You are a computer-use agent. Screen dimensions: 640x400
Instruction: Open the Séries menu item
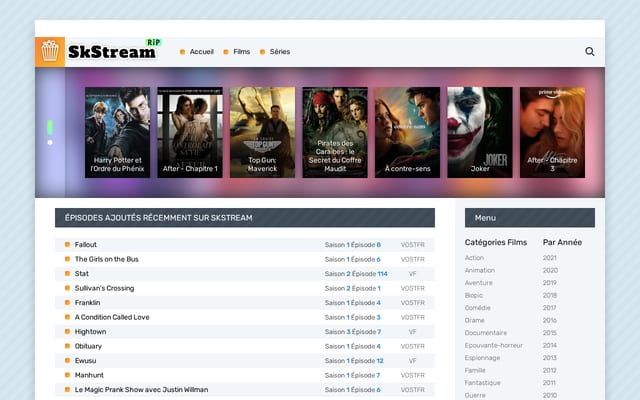click(280, 52)
